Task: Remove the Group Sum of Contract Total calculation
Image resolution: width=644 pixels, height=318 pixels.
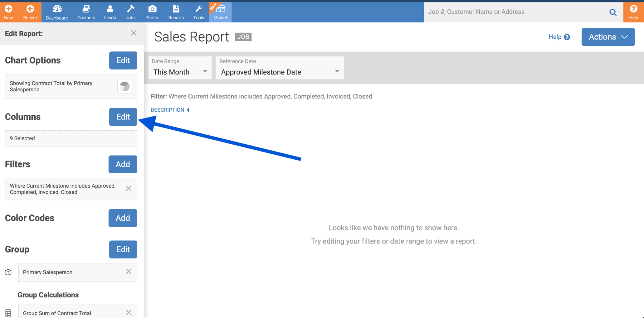Action: click(129, 312)
